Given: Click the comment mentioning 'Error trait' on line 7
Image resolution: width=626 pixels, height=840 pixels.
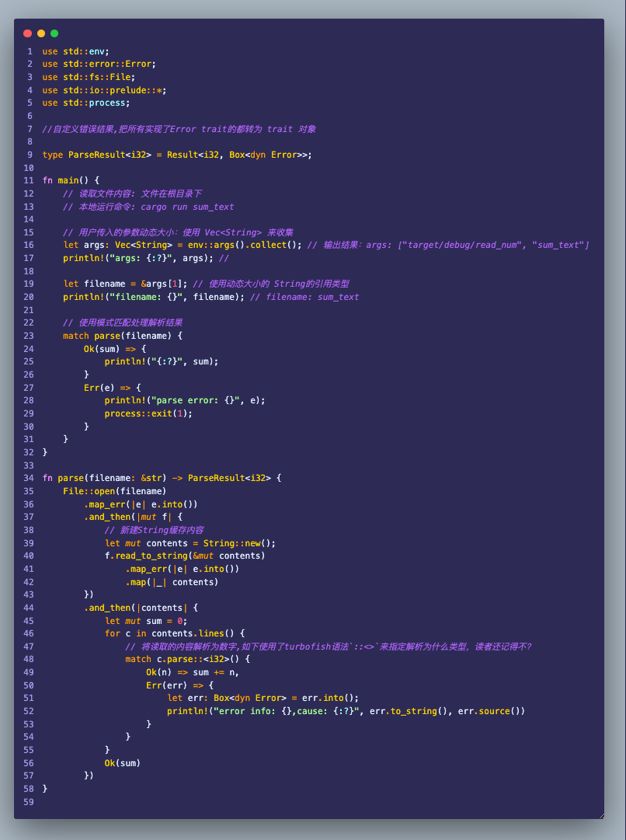Looking at the screenshot, I should [179, 129].
